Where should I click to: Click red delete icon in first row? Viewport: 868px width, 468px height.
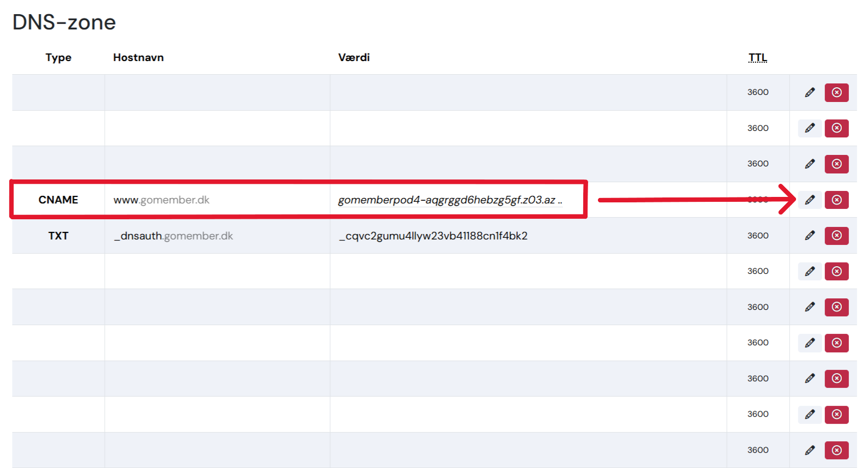pos(836,92)
